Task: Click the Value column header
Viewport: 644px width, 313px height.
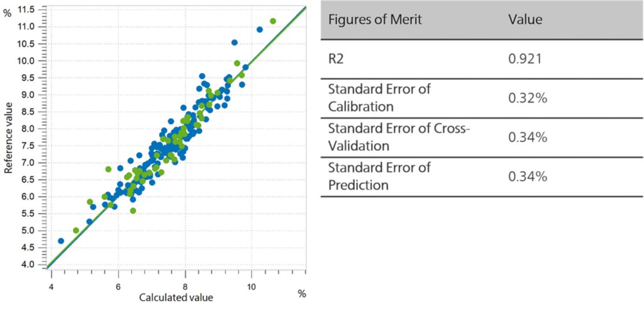Action: tap(525, 20)
